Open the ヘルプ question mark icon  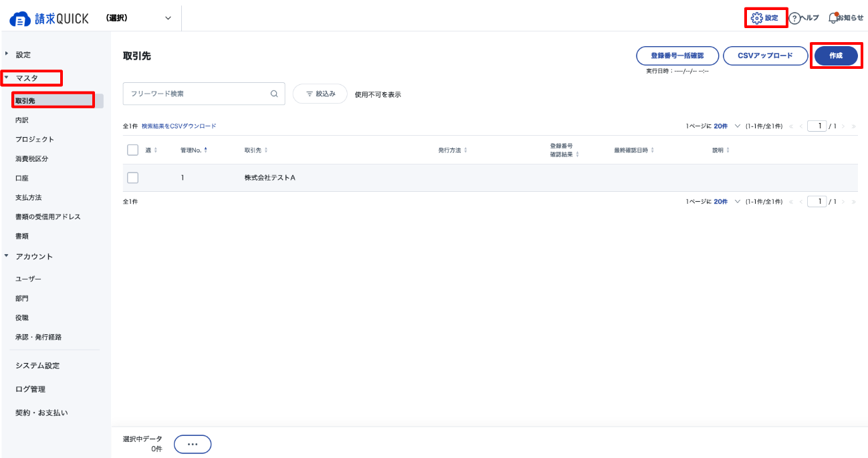(x=794, y=19)
